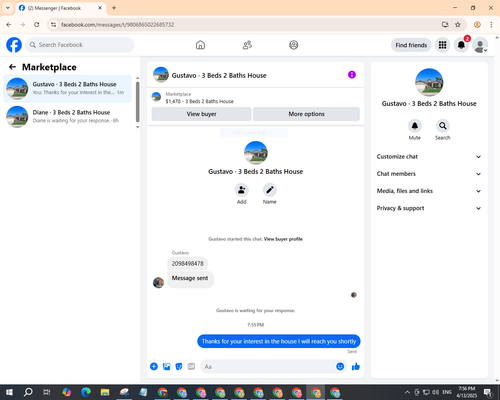Open the View buyer profile link
The image size is (500, 400).
point(283,239)
